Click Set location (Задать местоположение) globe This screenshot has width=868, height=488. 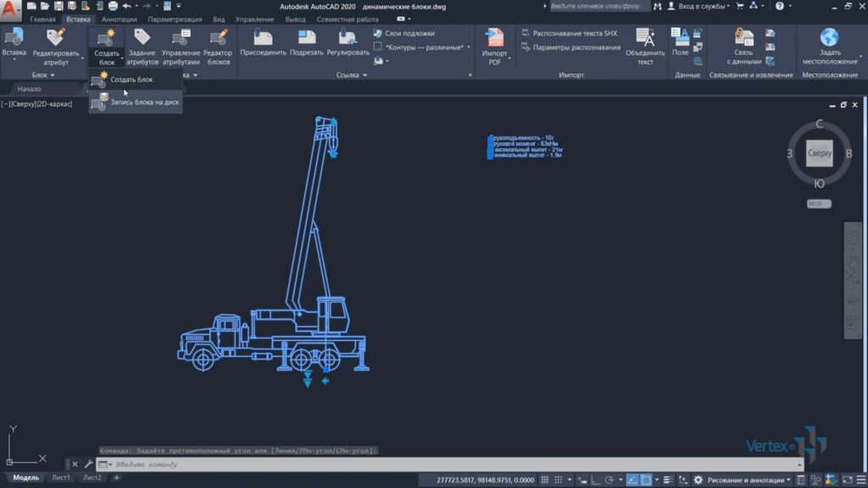tap(830, 47)
